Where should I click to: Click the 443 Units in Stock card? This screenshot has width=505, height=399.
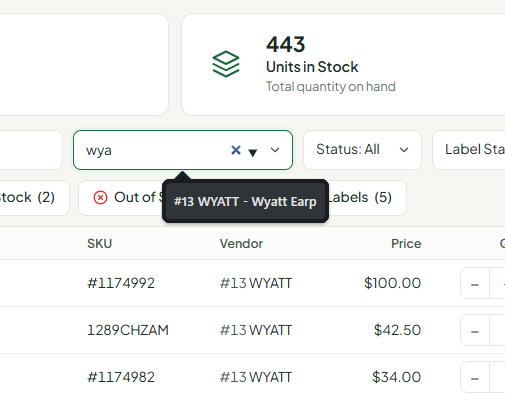pos(343,64)
